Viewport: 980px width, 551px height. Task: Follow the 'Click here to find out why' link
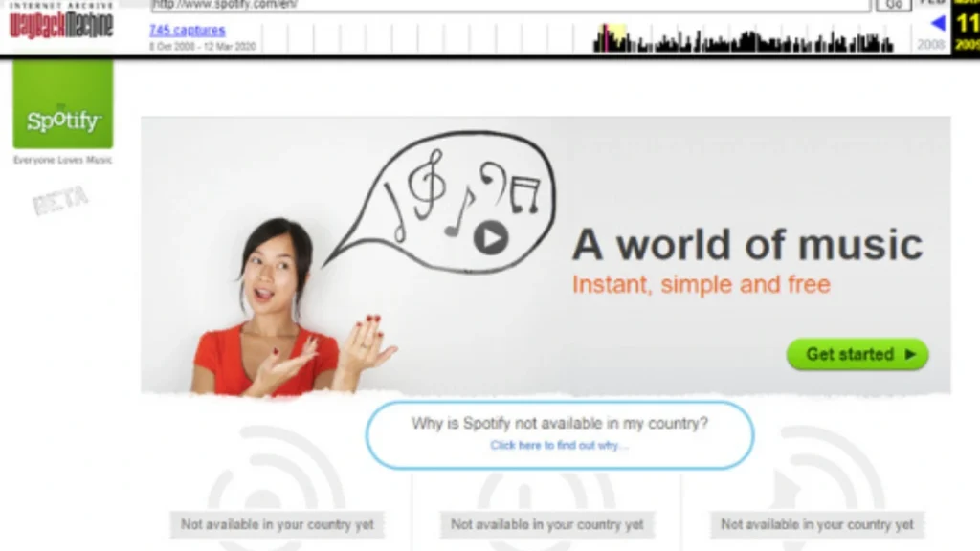[x=558, y=446]
